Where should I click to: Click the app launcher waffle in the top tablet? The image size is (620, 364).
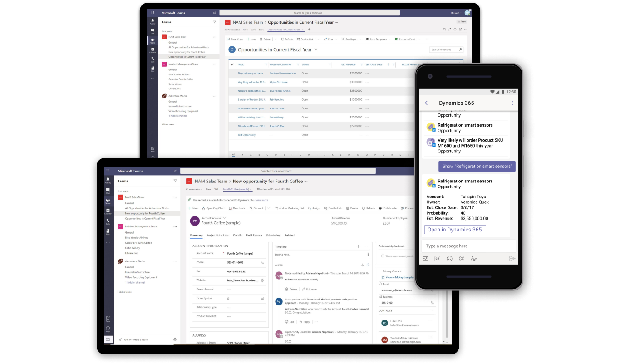pyautogui.click(x=153, y=13)
